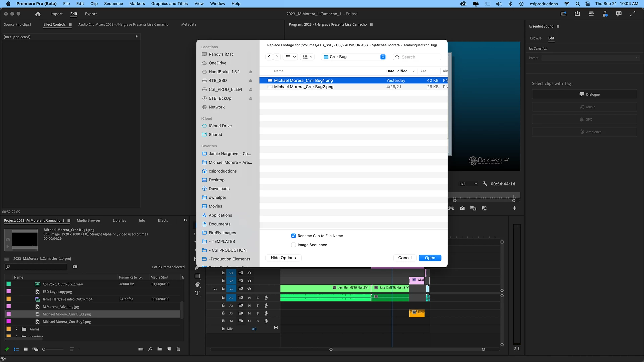Select the Type tool in timeline toolbar
The width and height of the screenshot is (644, 362).
pyautogui.click(x=197, y=293)
